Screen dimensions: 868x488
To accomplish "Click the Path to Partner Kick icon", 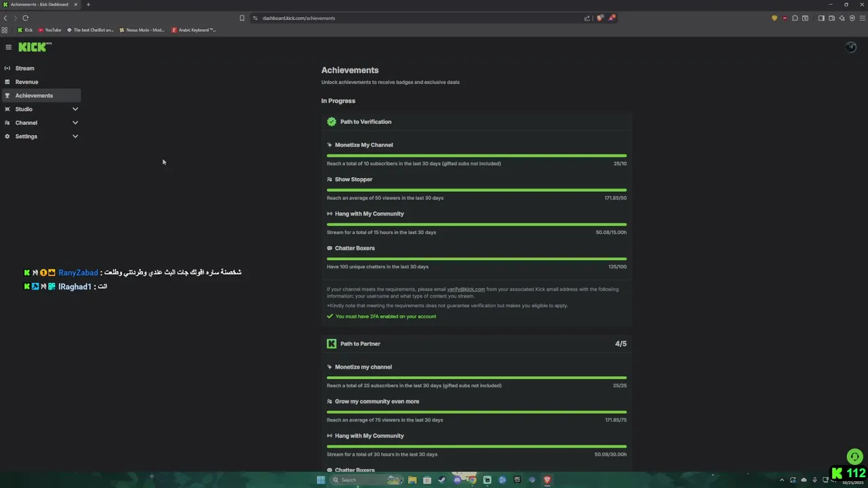I will (332, 344).
